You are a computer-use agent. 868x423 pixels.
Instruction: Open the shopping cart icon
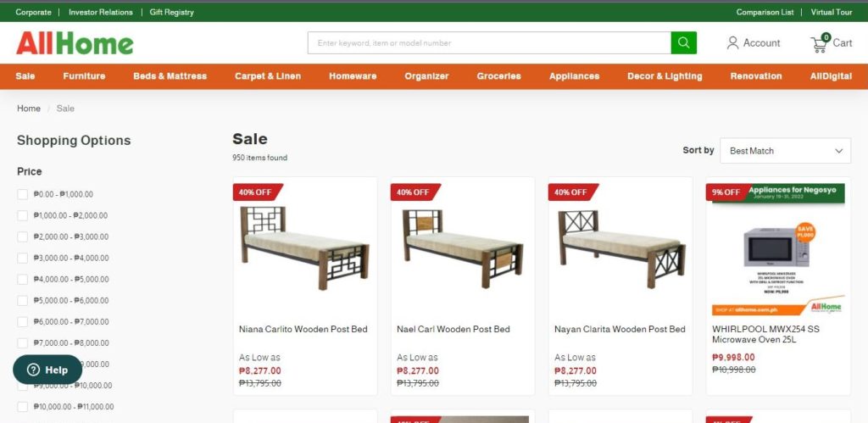pos(820,43)
